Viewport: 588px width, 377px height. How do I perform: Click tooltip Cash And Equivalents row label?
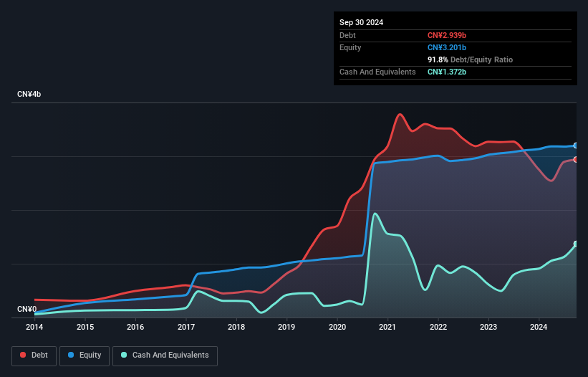(377, 72)
